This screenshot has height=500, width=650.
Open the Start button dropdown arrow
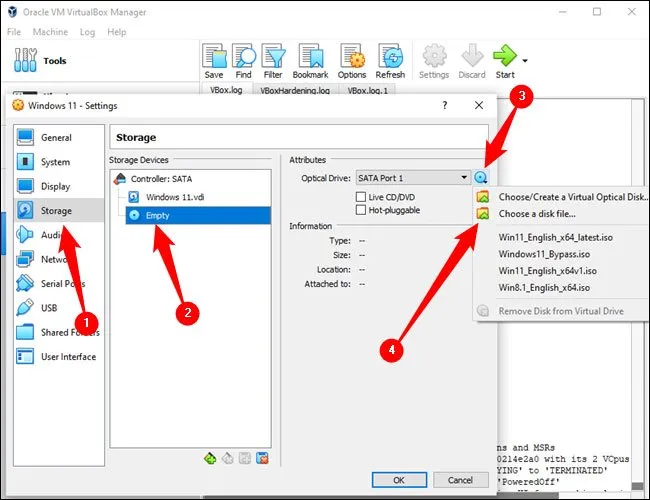[526, 59]
